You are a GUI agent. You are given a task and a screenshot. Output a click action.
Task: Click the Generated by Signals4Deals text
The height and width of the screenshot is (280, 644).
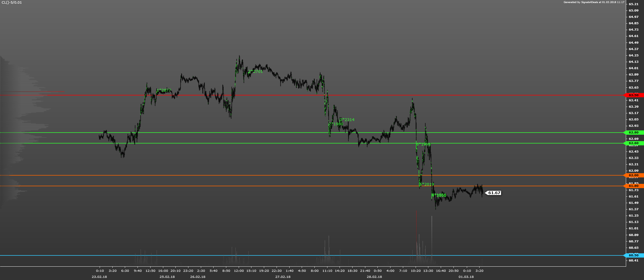click(x=593, y=2)
